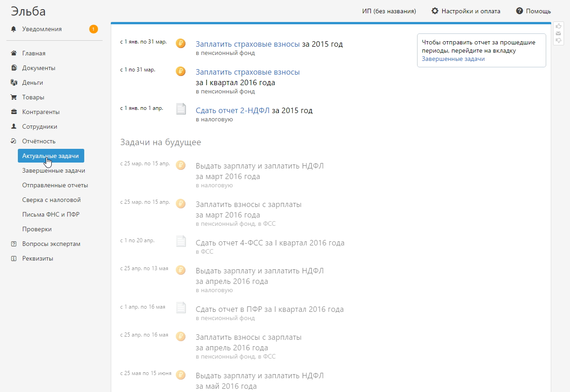Viewport: 570px width, 392px height.
Task: Click coin icon for Выдать зарплату март 2016
Action: (181, 165)
